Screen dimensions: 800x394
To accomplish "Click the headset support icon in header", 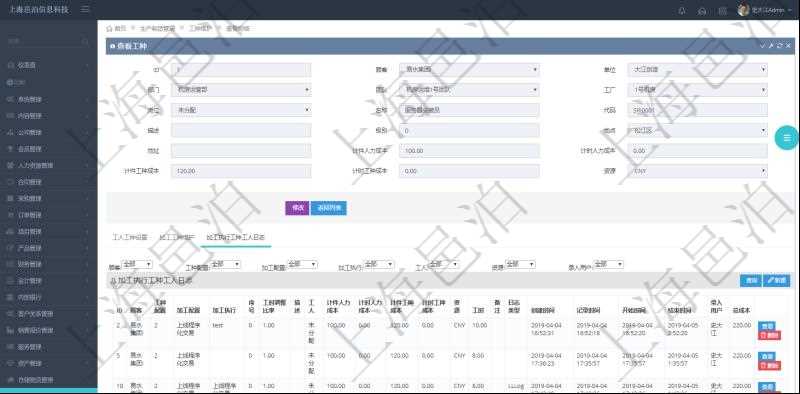I will (x=702, y=11).
